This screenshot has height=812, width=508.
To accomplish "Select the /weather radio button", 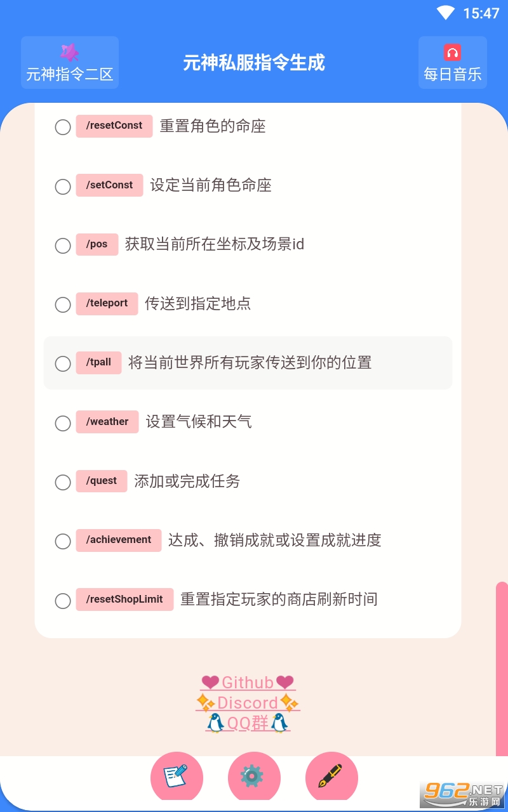I will (63, 422).
